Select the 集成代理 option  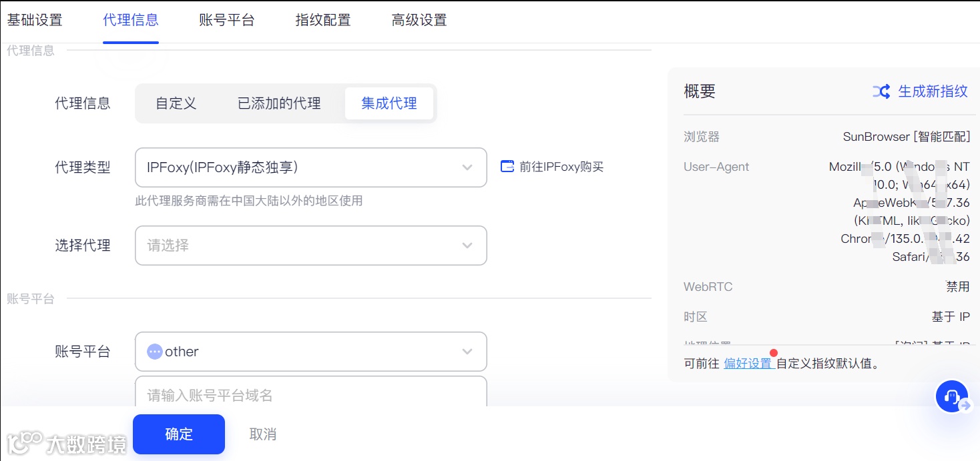pyautogui.click(x=389, y=103)
